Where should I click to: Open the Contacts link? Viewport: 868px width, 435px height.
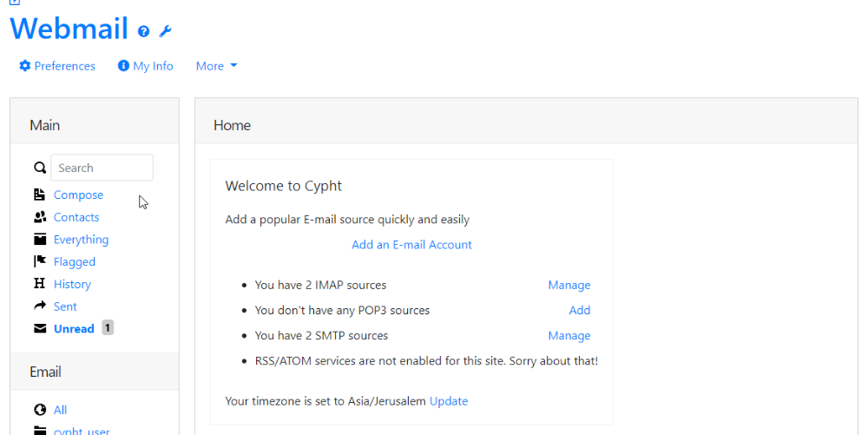pyautogui.click(x=76, y=217)
